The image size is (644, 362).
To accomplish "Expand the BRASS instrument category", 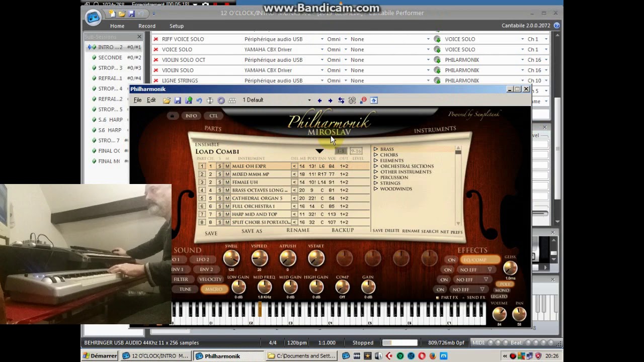I will point(376,149).
